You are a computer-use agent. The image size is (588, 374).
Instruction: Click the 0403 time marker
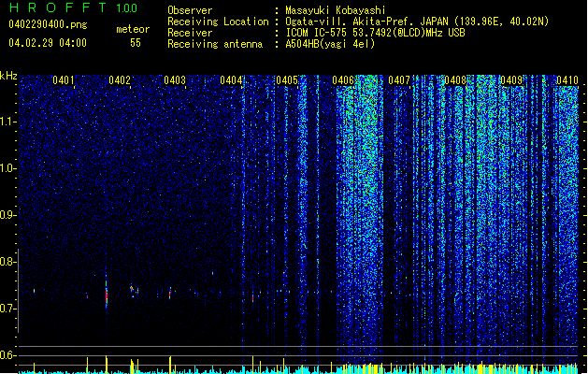coord(175,80)
